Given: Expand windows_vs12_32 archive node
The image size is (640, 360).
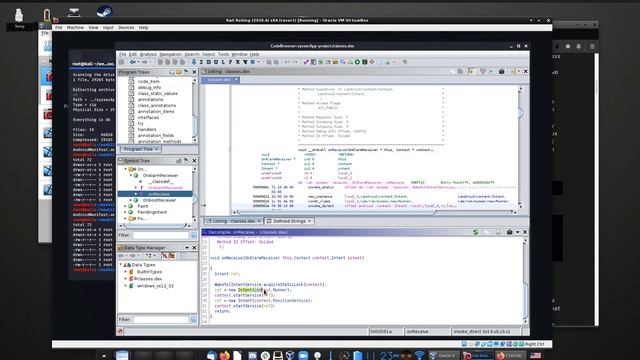Looking at the screenshot, I should click(x=126, y=286).
